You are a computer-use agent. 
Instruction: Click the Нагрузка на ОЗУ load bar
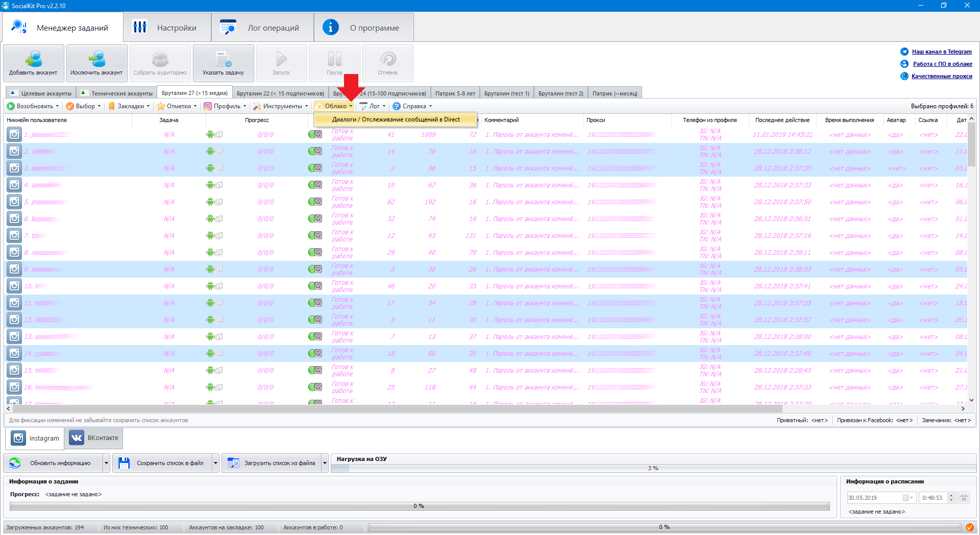pyautogui.click(x=653, y=468)
